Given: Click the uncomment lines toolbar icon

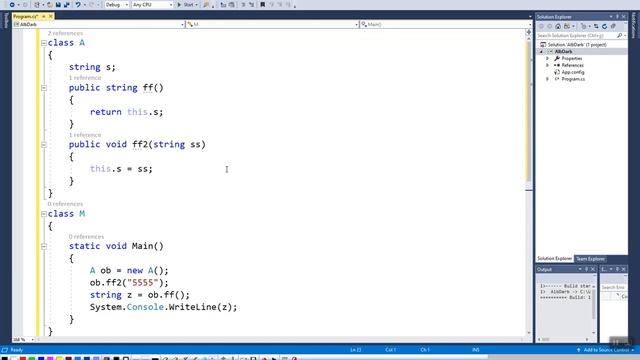Looking at the screenshot, I should tap(251, 4).
